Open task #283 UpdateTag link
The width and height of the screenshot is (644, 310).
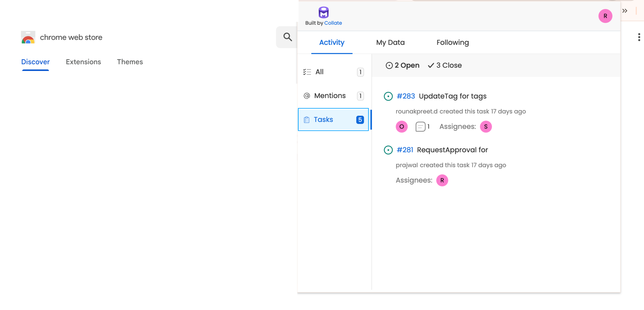coord(405,96)
